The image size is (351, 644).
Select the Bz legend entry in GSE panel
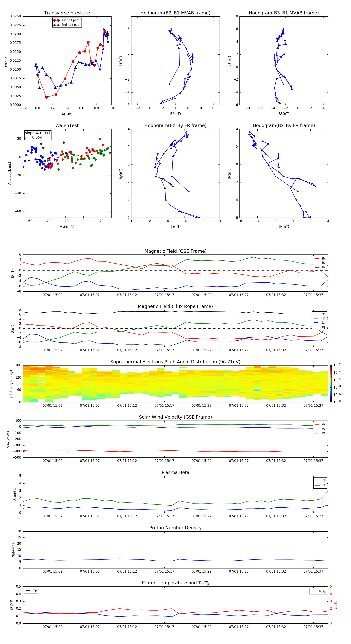pos(320,267)
